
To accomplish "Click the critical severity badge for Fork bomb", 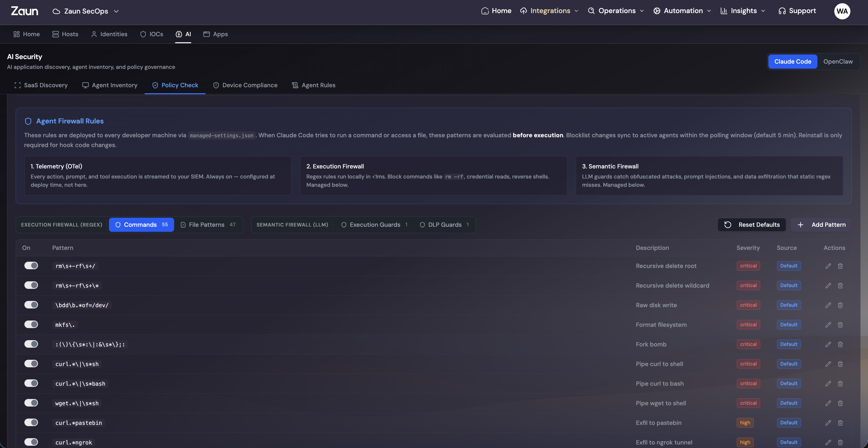I will [748, 344].
